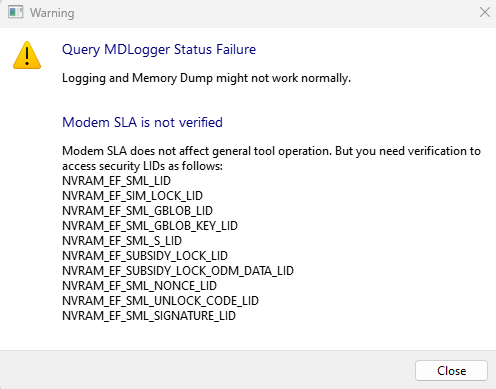The height and width of the screenshot is (389, 496).
Task: Click the NVRAM_EF_SIM_LOCK_LID entry
Action: click(x=132, y=196)
